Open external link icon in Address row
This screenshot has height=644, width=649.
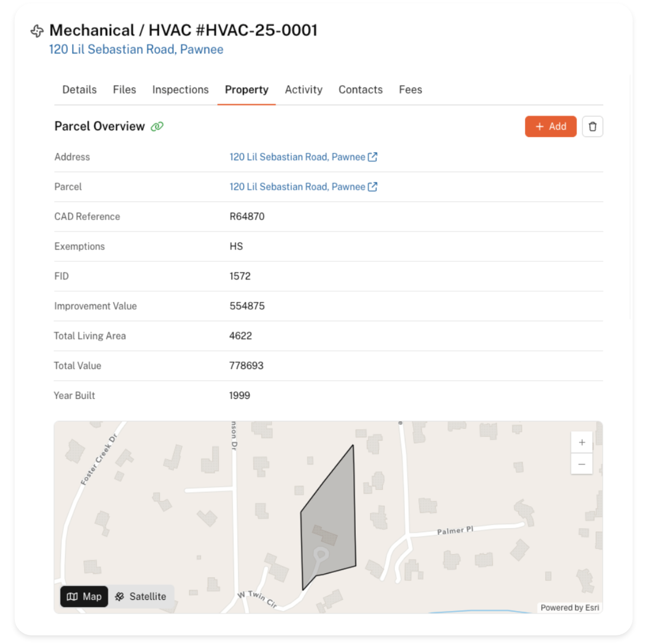(373, 157)
